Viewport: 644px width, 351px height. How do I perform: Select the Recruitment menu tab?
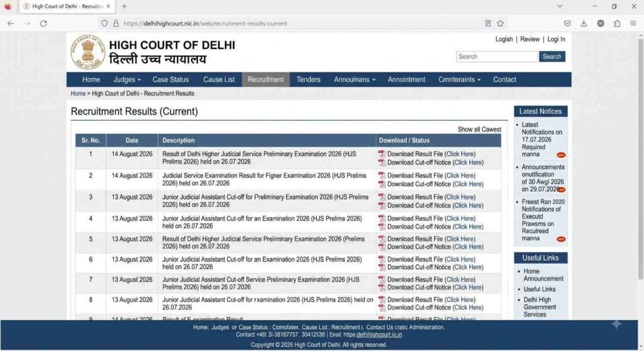click(x=266, y=80)
